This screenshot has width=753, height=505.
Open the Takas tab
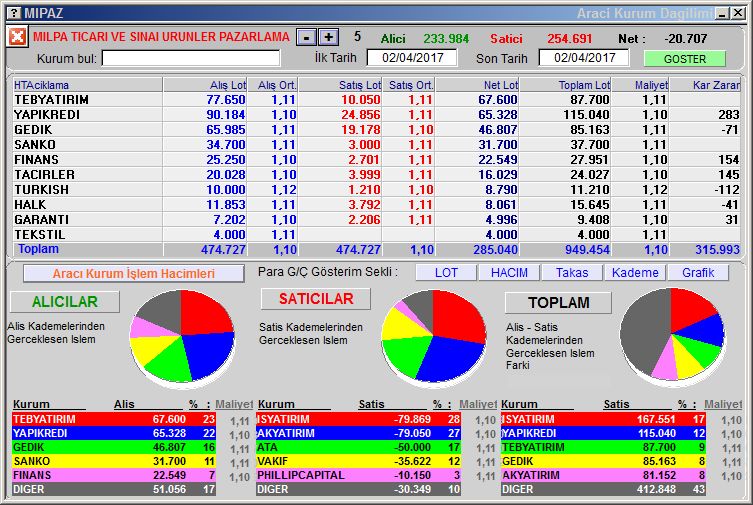572,273
